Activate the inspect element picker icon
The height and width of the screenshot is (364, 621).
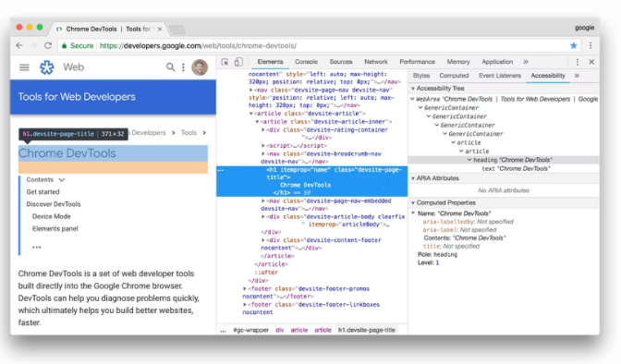[225, 62]
